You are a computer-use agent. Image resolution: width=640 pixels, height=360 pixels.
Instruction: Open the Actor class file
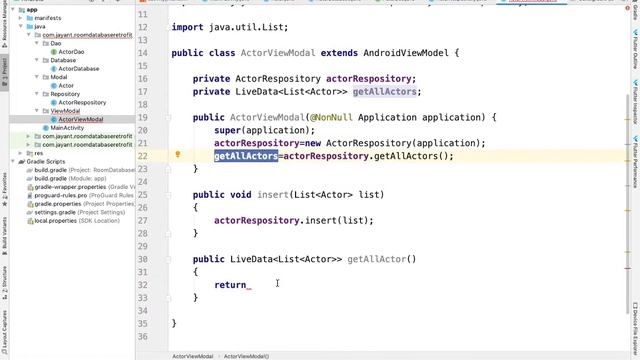(x=66, y=86)
